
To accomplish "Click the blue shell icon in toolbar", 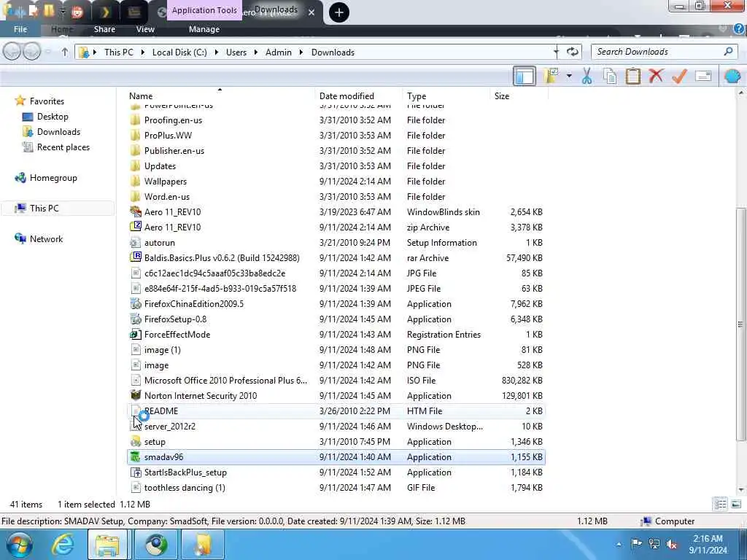I will tap(732, 76).
